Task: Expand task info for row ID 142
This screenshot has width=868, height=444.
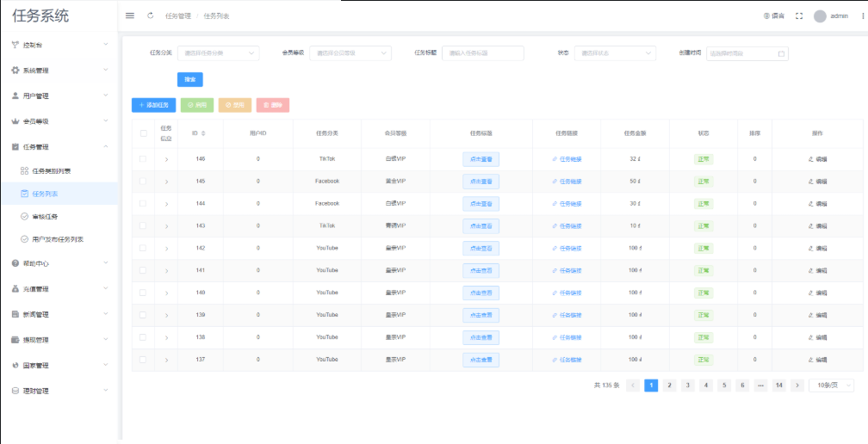Action: (166, 249)
